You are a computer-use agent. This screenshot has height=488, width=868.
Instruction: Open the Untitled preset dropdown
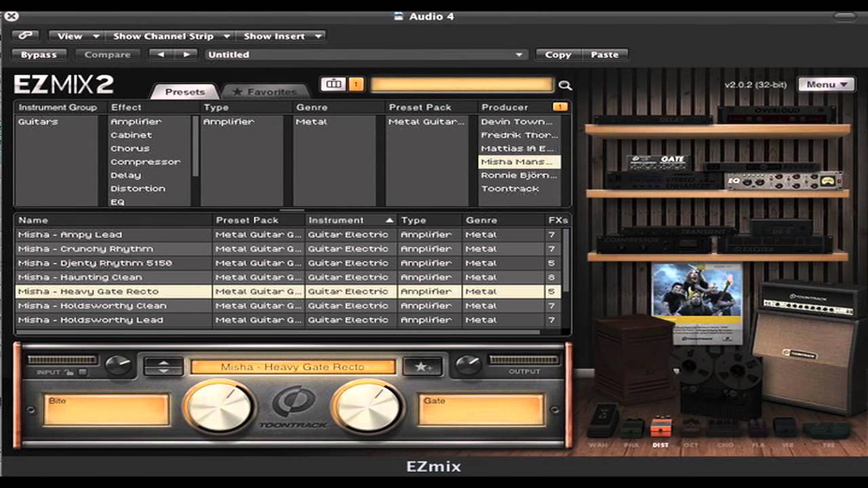point(366,54)
